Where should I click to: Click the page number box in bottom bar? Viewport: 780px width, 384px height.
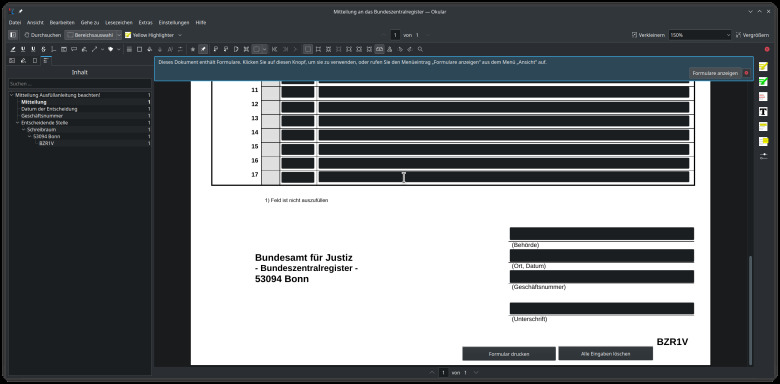(x=443, y=373)
